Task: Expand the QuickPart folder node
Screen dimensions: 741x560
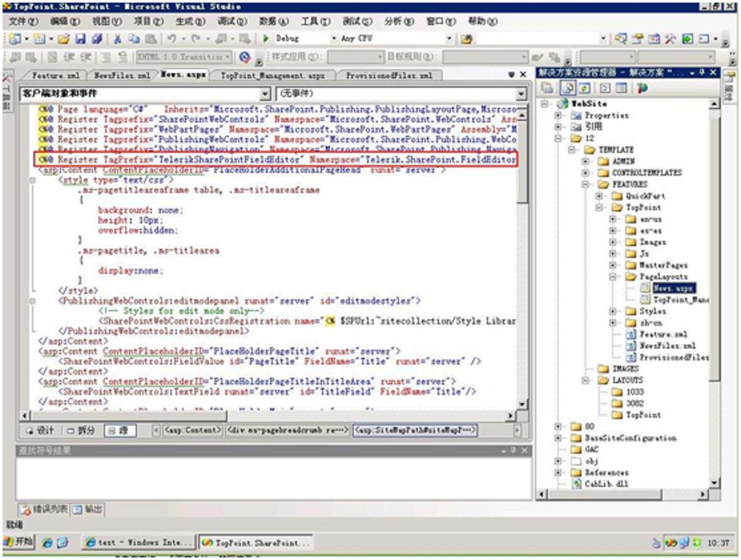Action: (x=599, y=196)
